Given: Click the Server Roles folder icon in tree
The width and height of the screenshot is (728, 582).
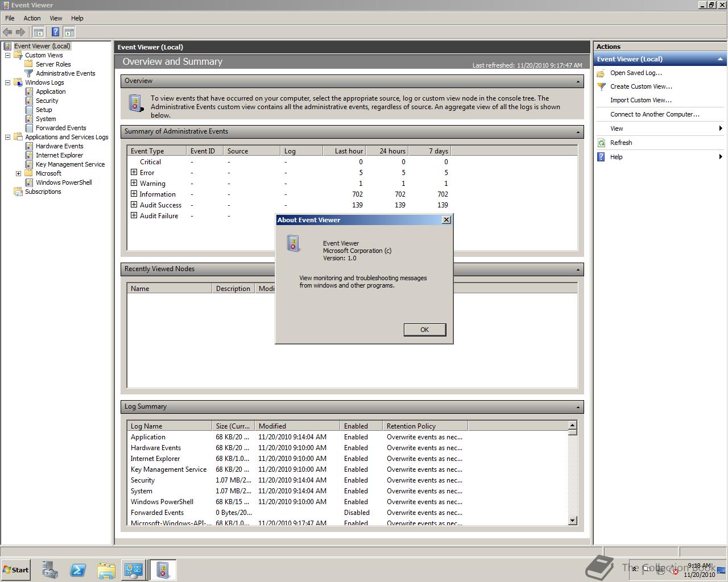Looking at the screenshot, I should tap(28, 64).
